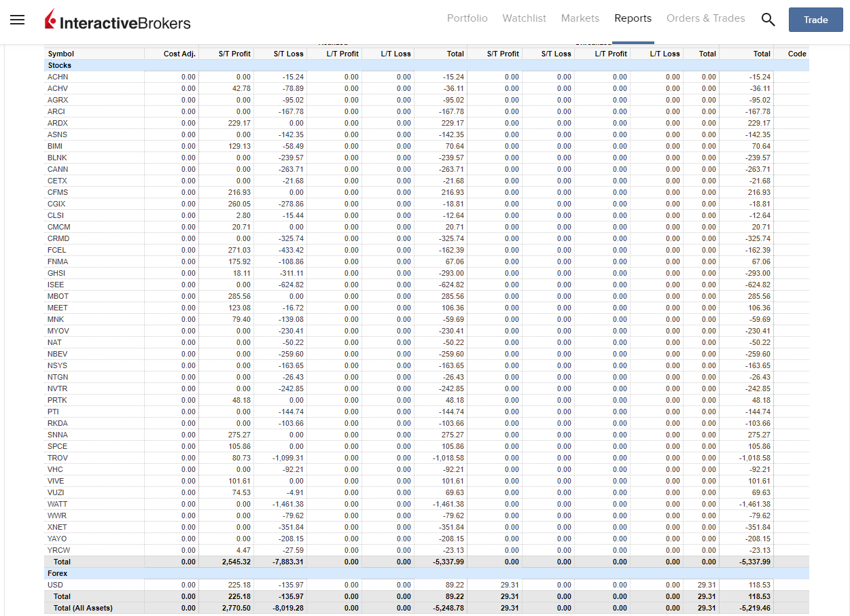Click the Code column header

tap(797, 54)
